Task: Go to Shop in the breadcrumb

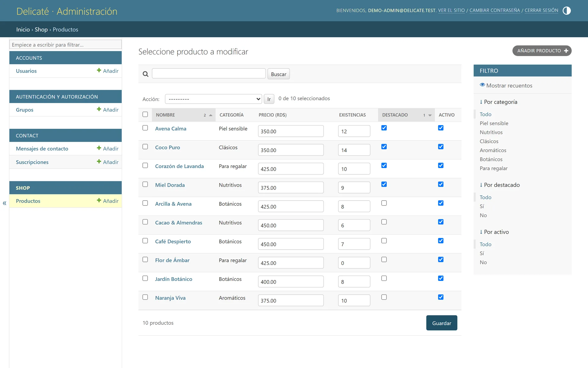Action: click(41, 29)
